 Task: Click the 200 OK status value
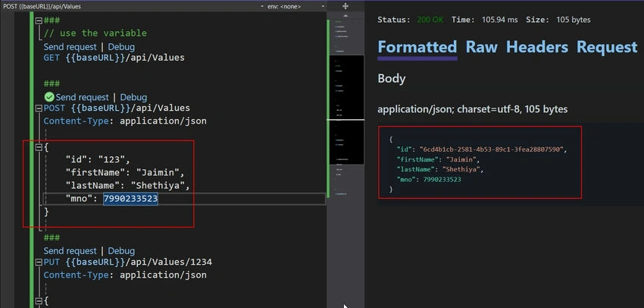[430, 20]
